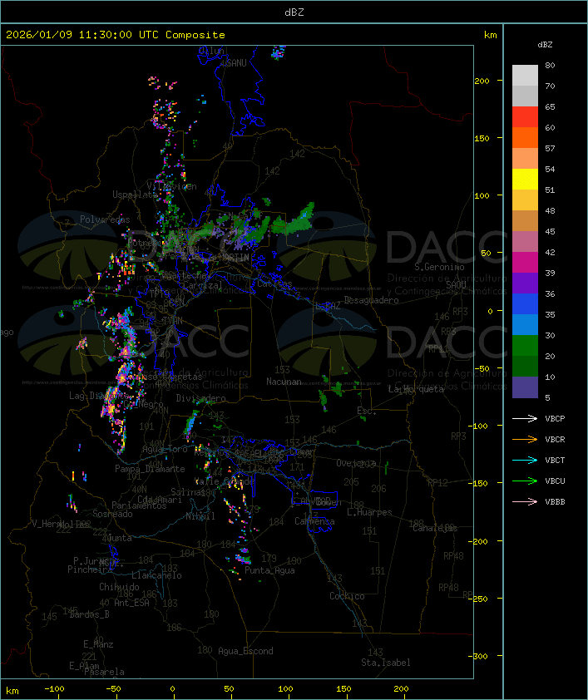Click the Agua_Escond map label
588x700 pixels.
coord(245,651)
